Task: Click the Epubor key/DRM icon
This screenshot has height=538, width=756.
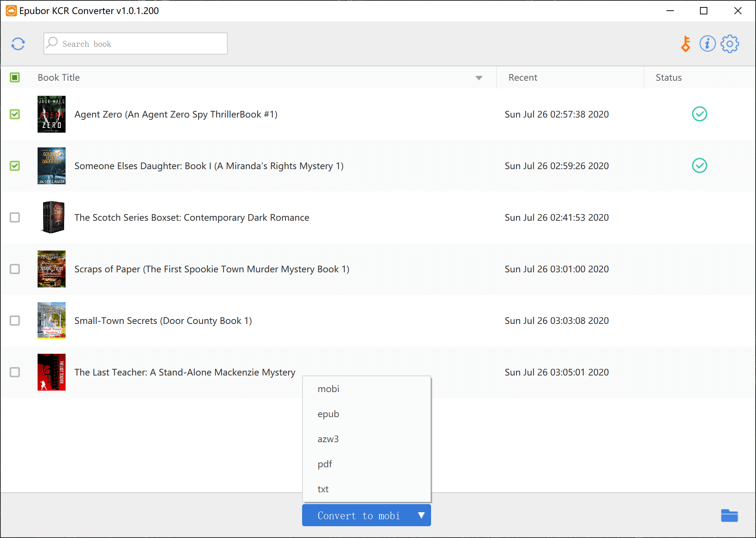Action: [x=686, y=44]
